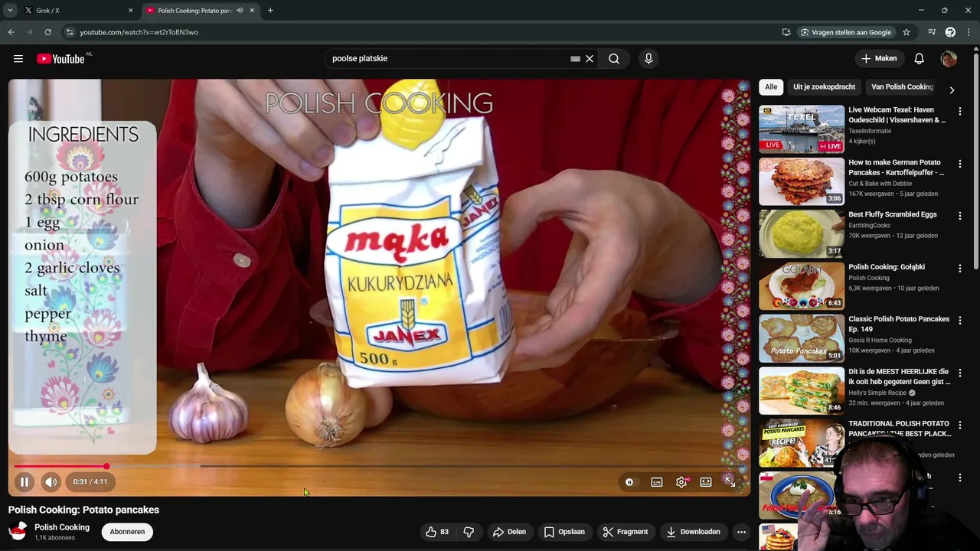Image resolution: width=980 pixels, height=551 pixels.
Task: Reload the page
Action: (47, 32)
